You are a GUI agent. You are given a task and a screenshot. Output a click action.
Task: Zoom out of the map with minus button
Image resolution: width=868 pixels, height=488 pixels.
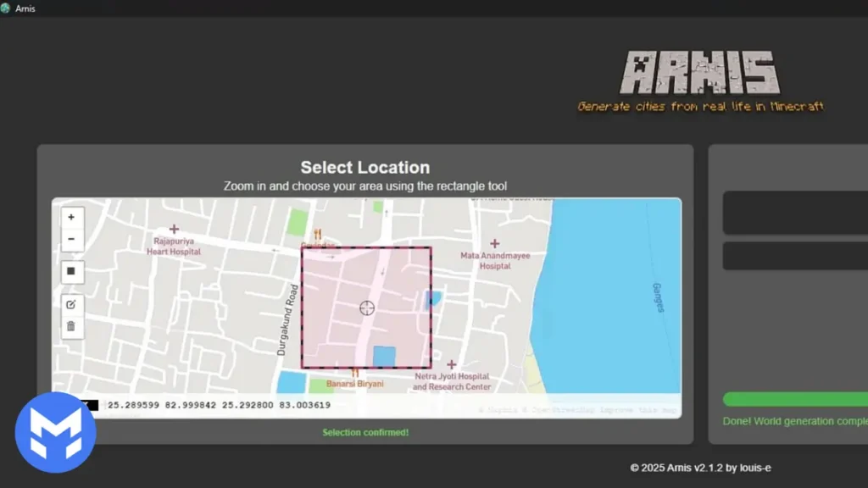click(x=71, y=239)
